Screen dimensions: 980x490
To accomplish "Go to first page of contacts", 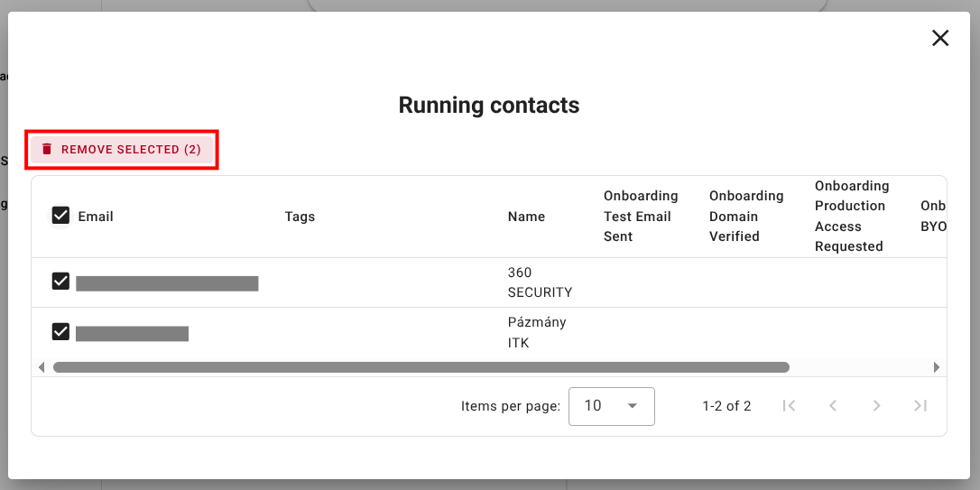I will [x=789, y=405].
